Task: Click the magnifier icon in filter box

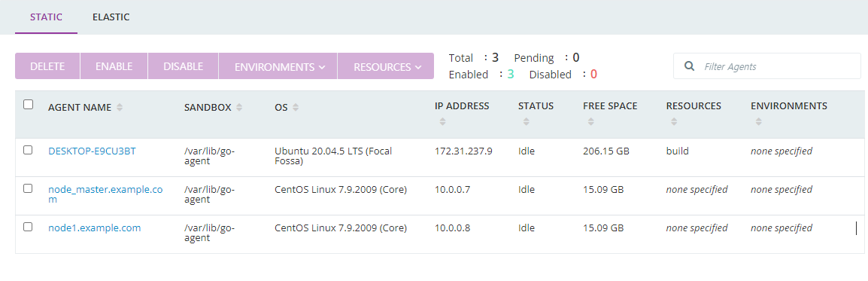Action: tap(689, 66)
